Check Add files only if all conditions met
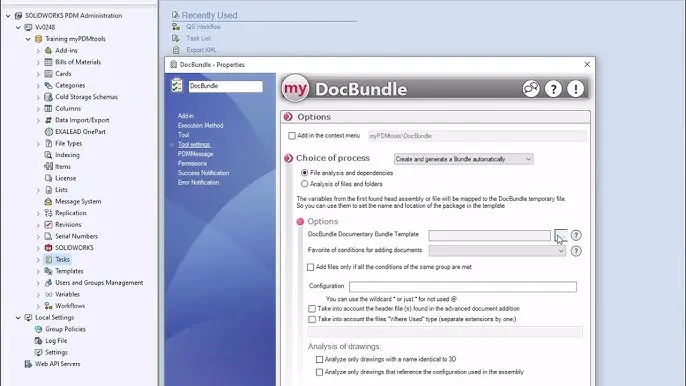Screen dimensions: 686x386 pyautogui.click(x=311, y=267)
